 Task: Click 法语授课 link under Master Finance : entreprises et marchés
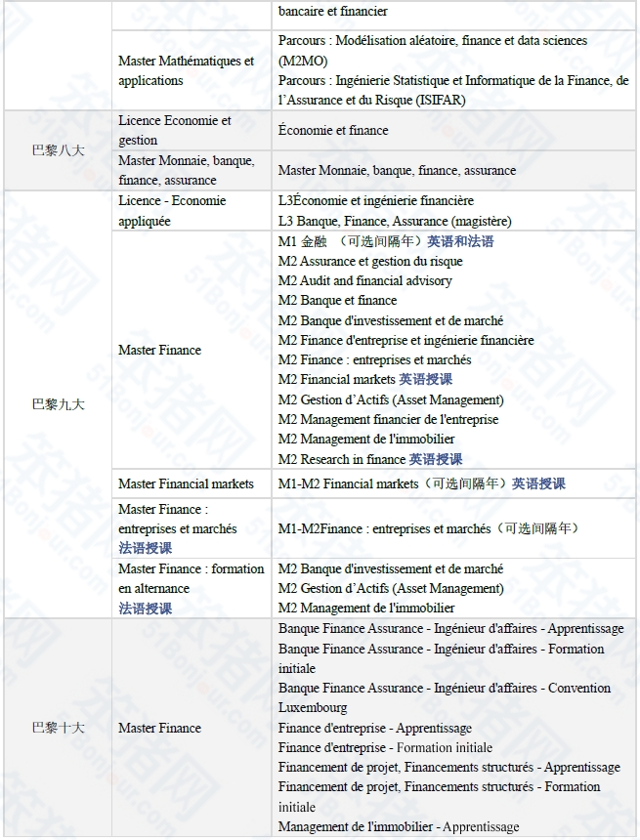click(146, 548)
